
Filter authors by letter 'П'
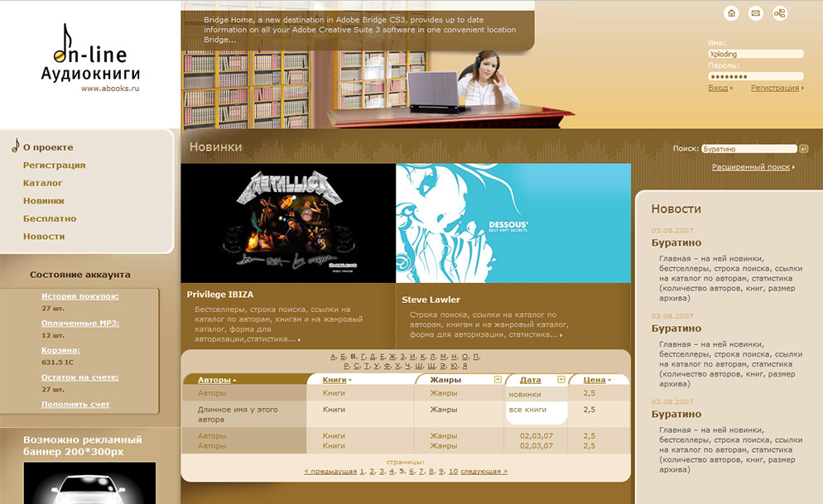point(476,357)
